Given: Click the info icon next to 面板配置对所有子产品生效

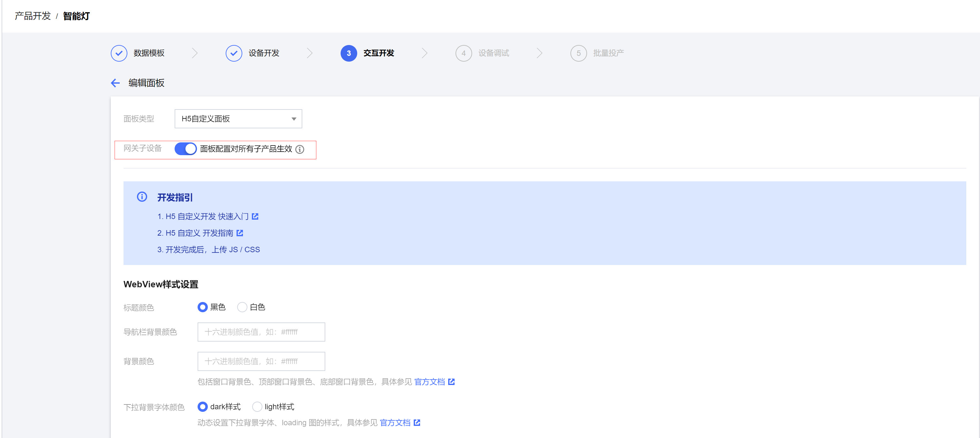Looking at the screenshot, I should (x=300, y=149).
